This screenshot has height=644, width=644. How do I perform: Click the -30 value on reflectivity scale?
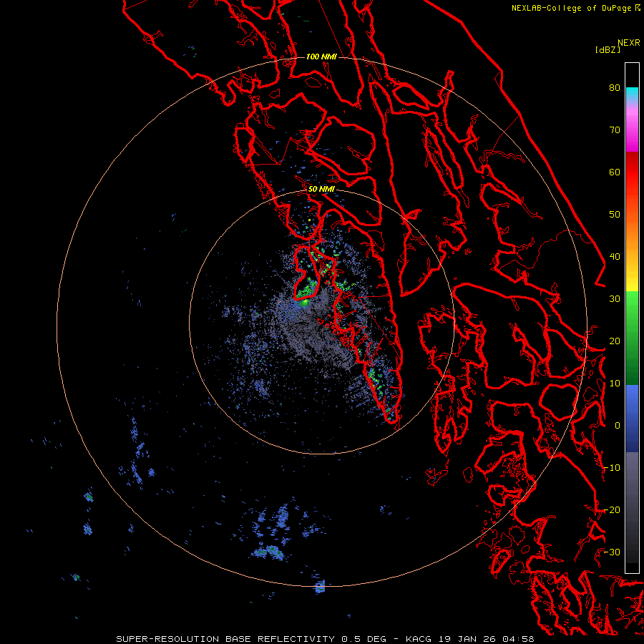tap(612, 552)
